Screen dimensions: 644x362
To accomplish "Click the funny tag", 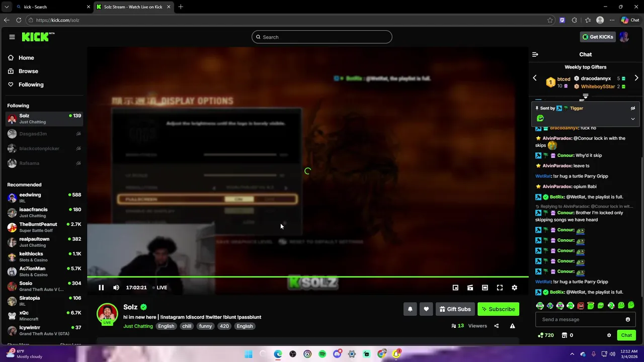I will [205, 326].
